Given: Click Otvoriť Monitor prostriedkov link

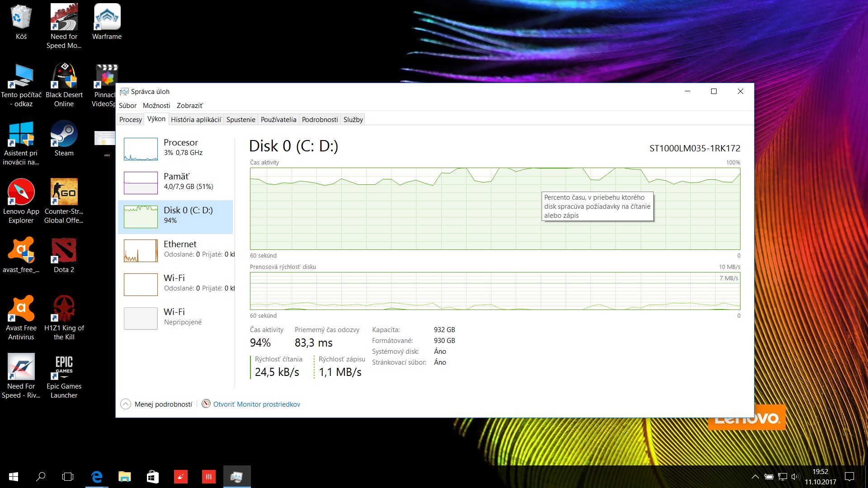Looking at the screenshot, I should 256,404.
